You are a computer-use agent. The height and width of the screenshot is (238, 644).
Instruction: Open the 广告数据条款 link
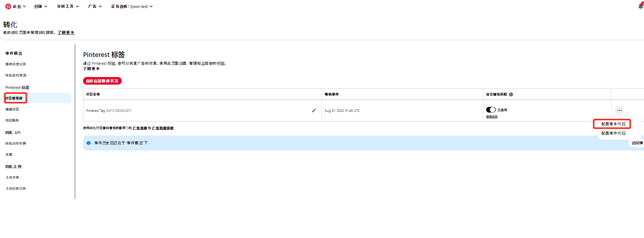163,128
